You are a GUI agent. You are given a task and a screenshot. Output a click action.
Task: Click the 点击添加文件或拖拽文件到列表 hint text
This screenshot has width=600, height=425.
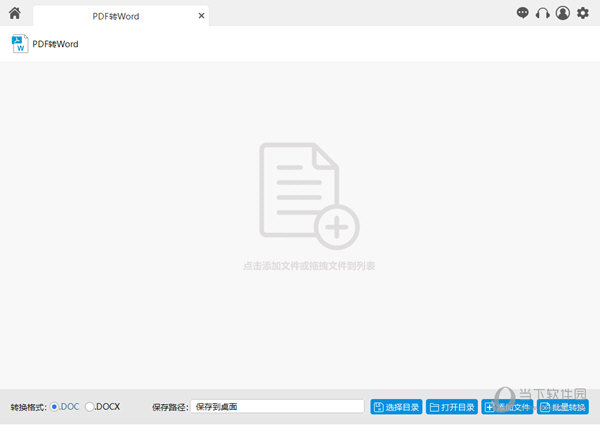click(309, 266)
